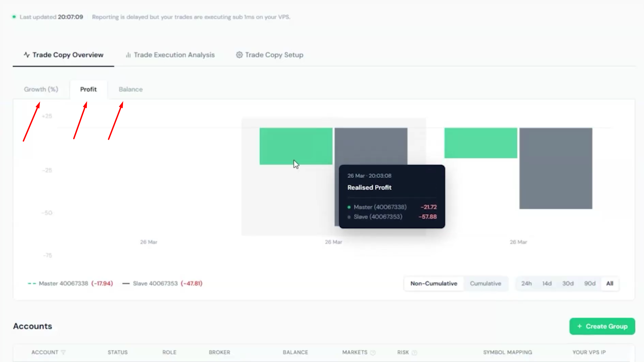Click the SYMBOL MAPPING column header
The image size is (644, 362).
click(x=507, y=352)
